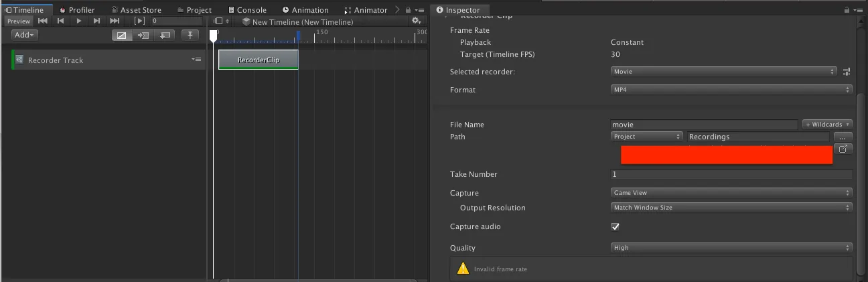The height and width of the screenshot is (282, 868).
Task: Open the Path root dropdown 'Project'
Action: point(647,137)
